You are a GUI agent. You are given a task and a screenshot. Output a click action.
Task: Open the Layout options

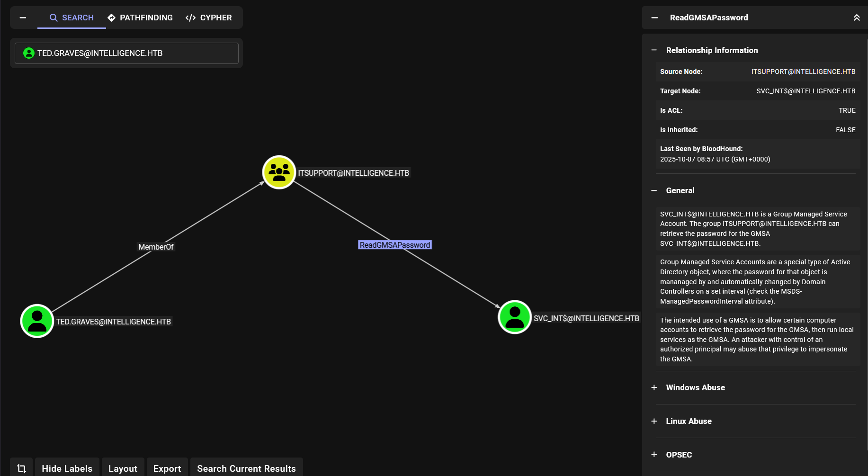click(123, 468)
